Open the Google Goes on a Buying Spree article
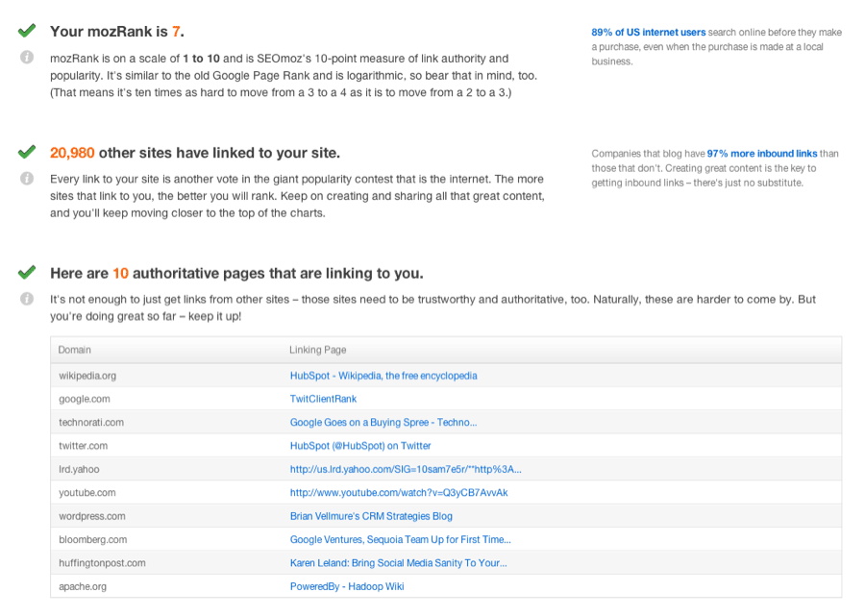865x616 pixels. [x=384, y=422]
